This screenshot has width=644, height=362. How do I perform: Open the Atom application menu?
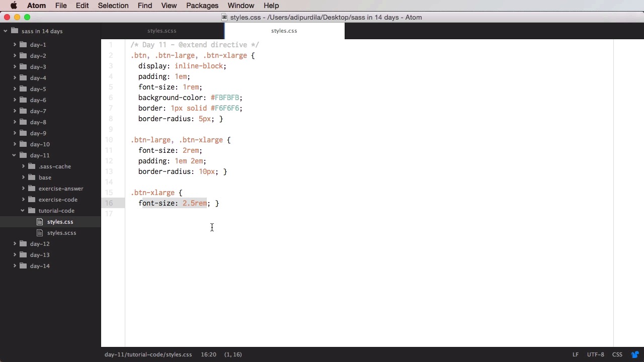click(36, 6)
